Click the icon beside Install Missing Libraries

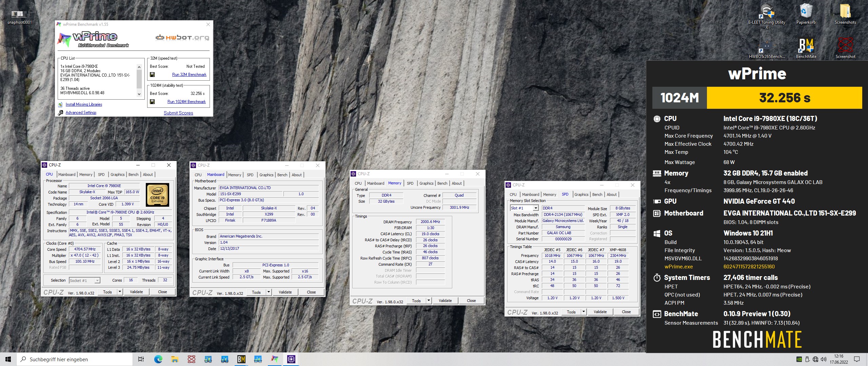click(x=60, y=105)
